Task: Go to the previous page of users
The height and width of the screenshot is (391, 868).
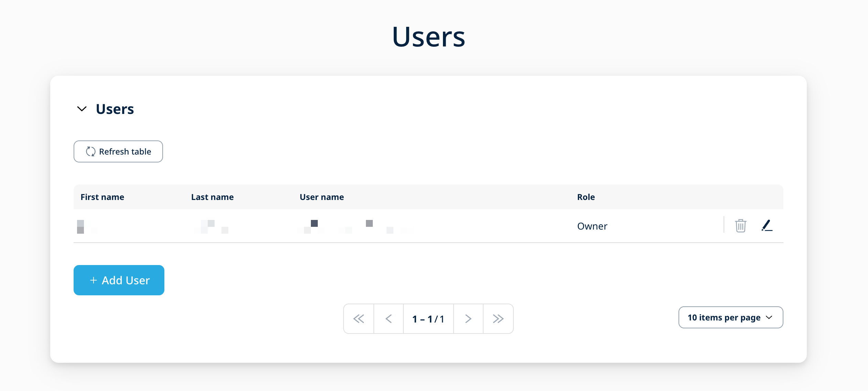Action: click(389, 319)
